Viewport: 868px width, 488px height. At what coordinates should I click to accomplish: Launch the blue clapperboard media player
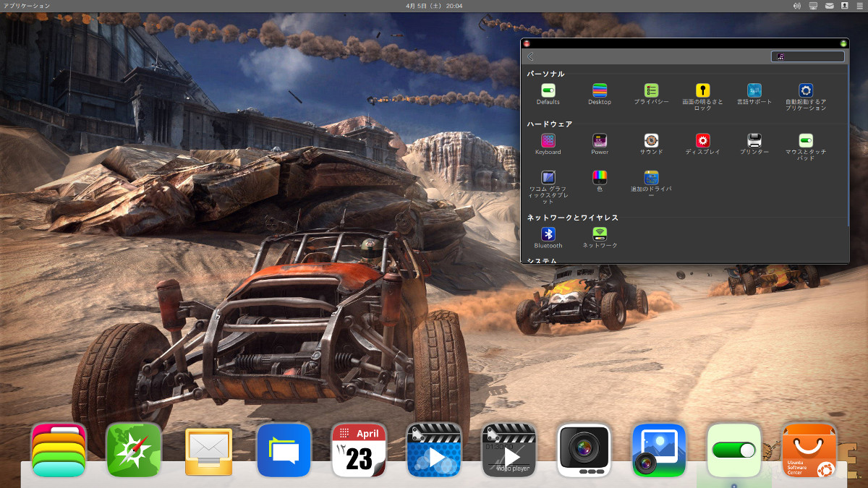coord(434,450)
